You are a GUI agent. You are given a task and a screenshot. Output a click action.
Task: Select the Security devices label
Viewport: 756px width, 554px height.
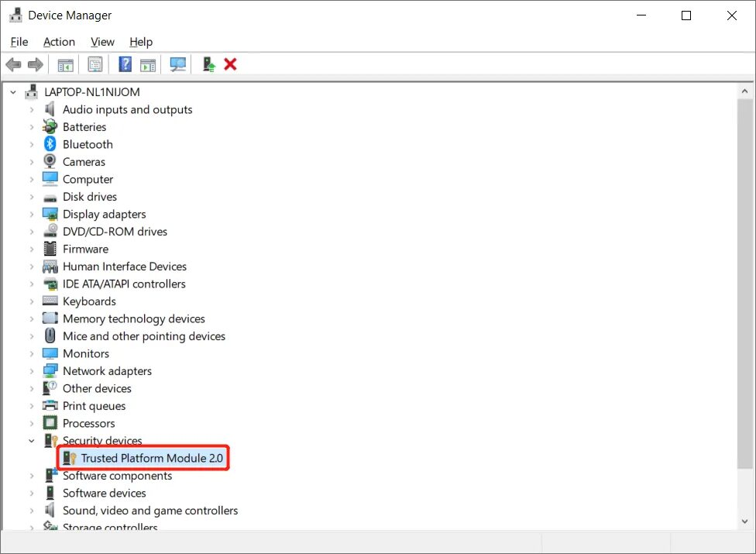pos(102,440)
